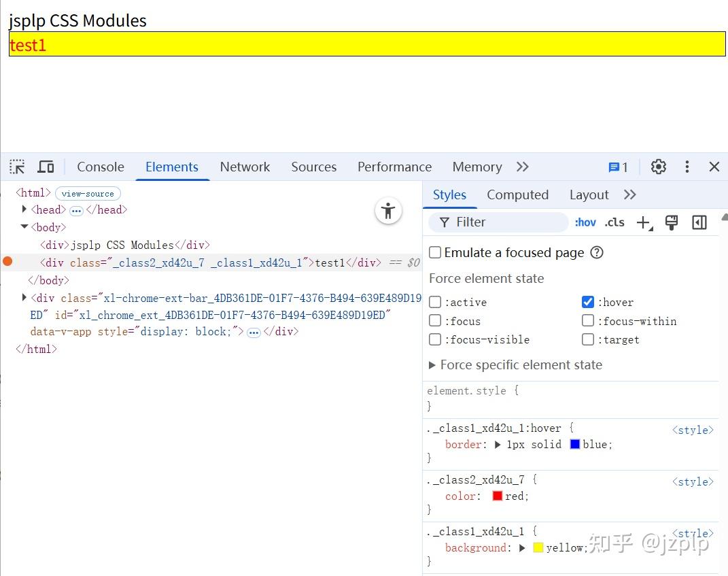Switch to the Computed pane tab

coord(518,194)
